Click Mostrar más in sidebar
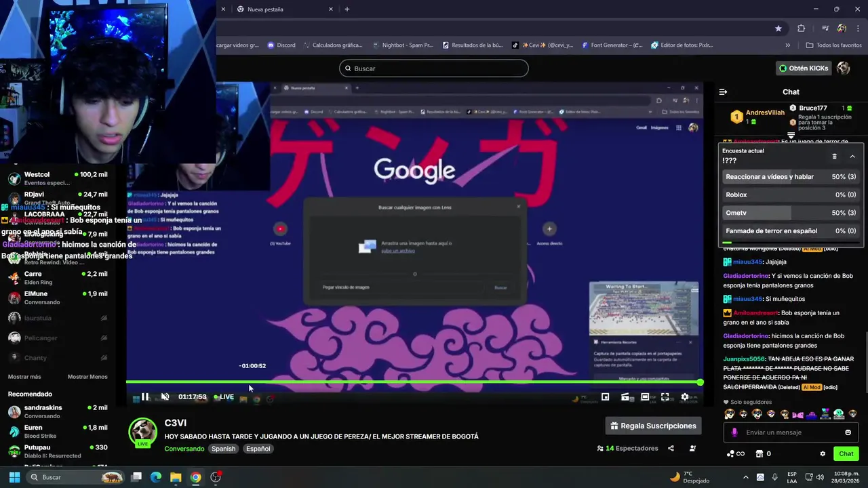The width and height of the screenshot is (868, 488). pos(24,377)
